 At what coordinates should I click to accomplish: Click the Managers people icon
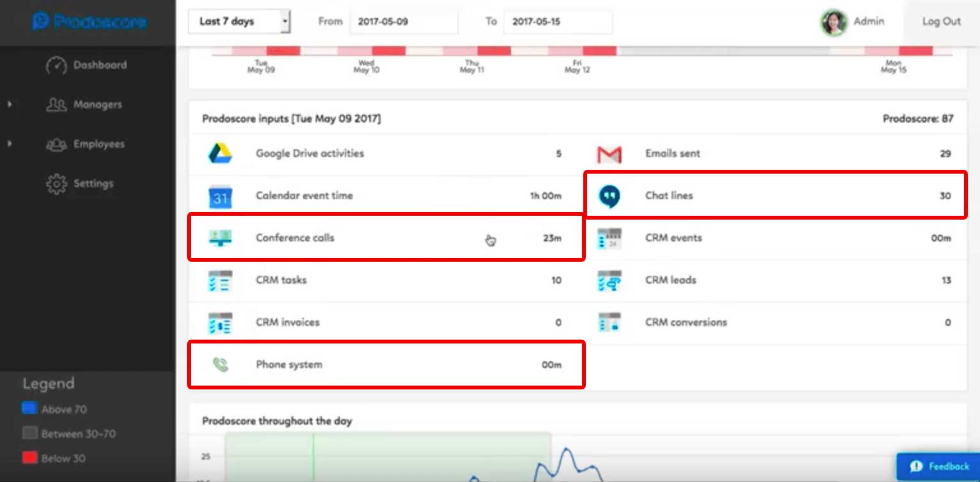[56, 105]
